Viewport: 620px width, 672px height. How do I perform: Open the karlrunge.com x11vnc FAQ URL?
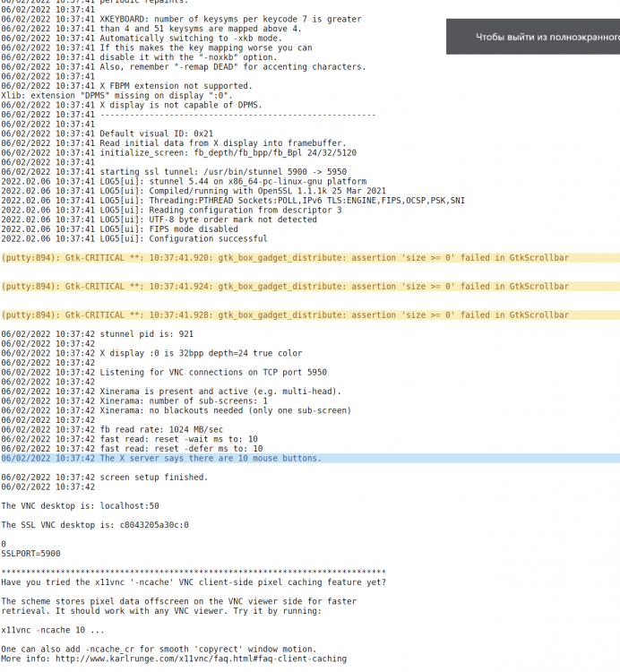(x=201, y=659)
